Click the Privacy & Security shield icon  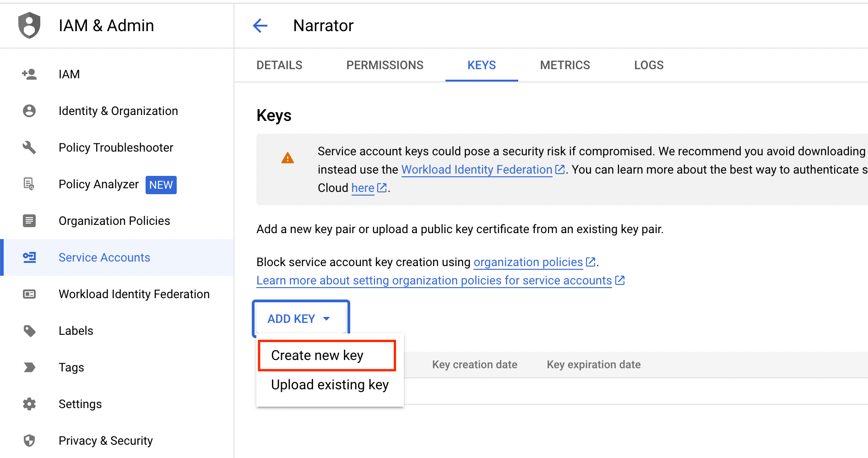pyautogui.click(x=29, y=441)
